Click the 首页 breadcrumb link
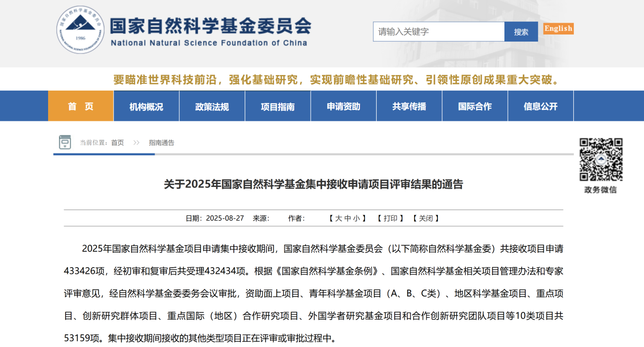This screenshot has height=347, width=644. coord(117,143)
